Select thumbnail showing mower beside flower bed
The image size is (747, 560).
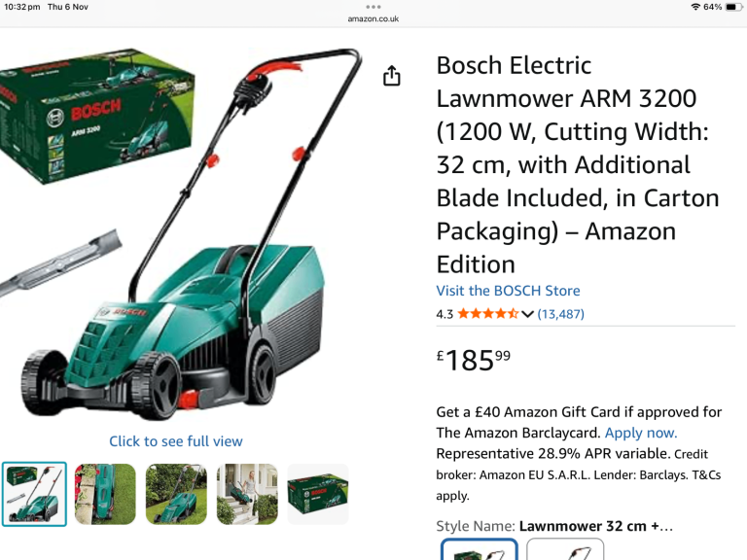tap(105, 494)
